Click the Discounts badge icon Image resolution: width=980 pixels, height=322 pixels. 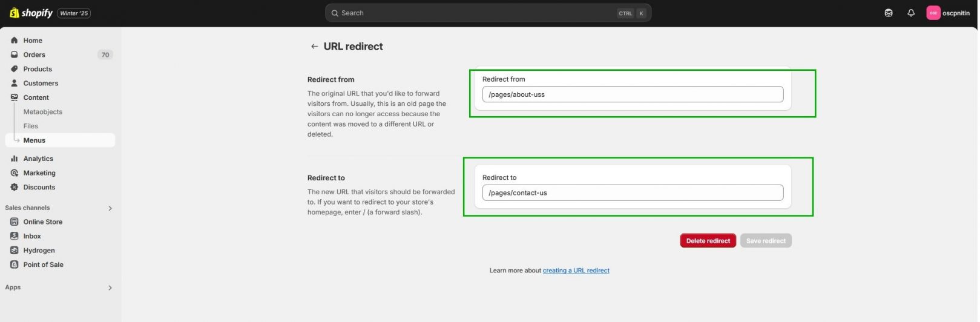pyautogui.click(x=15, y=187)
